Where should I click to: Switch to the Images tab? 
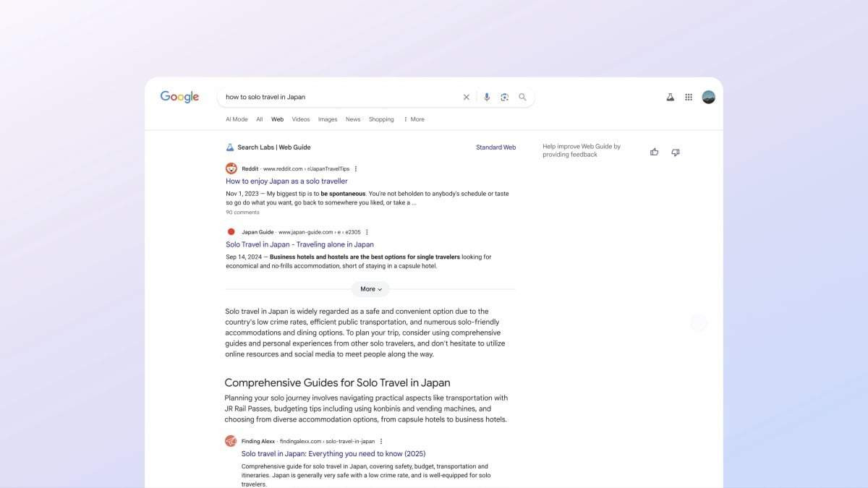coord(328,119)
